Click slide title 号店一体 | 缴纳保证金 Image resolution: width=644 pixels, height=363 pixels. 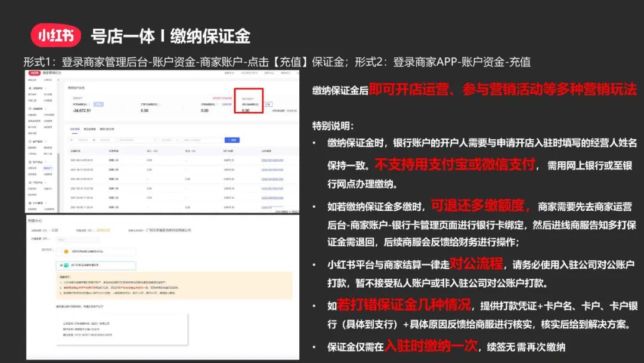click(x=170, y=36)
